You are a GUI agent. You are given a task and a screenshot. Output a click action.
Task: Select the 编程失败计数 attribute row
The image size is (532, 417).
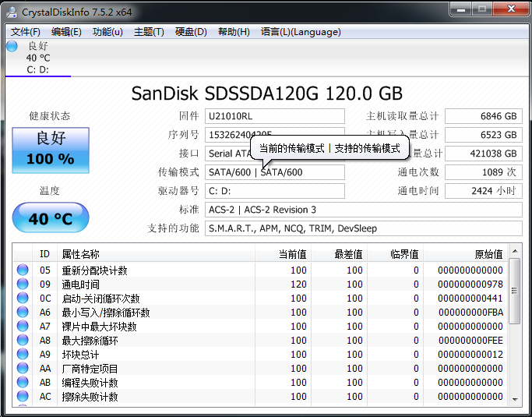[261, 383]
